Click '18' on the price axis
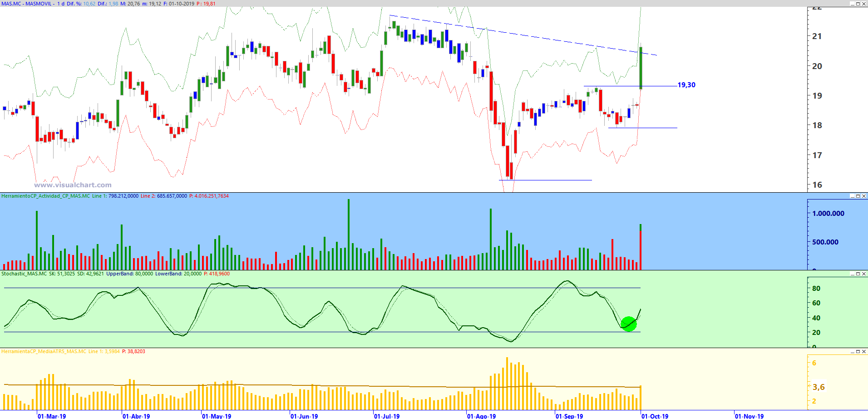868x419 pixels. click(817, 125)
